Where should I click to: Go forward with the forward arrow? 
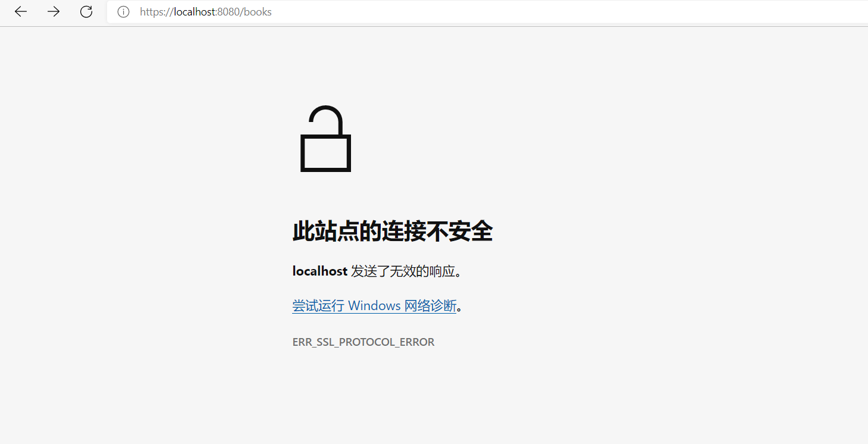coord(54,12)
